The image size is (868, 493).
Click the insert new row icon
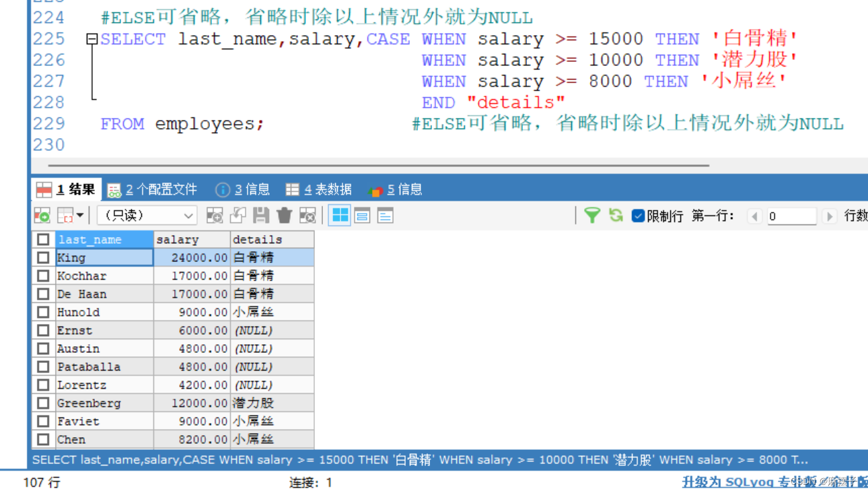[x=215, y=216]
